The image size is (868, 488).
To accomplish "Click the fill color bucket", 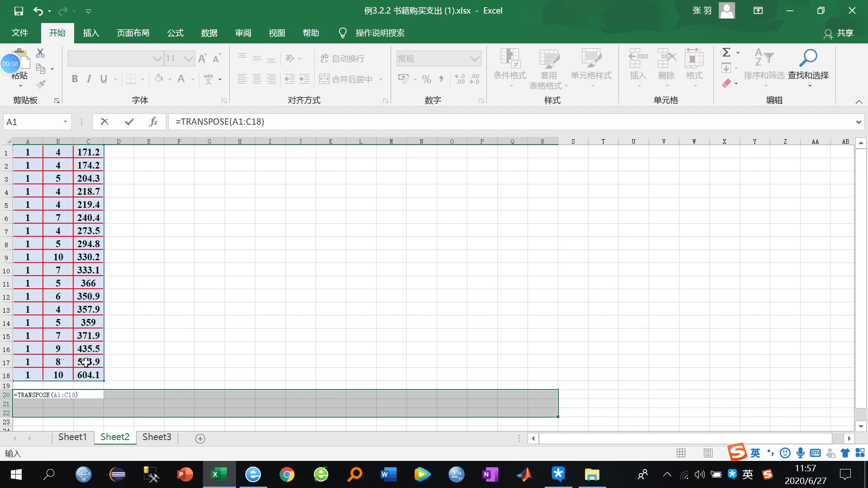I will click(x=159, y=79).
